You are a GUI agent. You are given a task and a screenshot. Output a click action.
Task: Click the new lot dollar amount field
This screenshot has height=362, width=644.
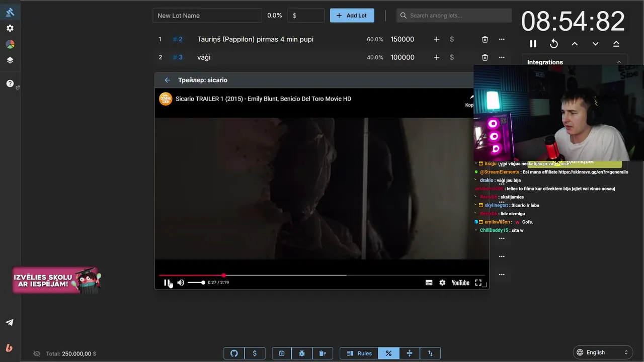[x=306, y=16]
